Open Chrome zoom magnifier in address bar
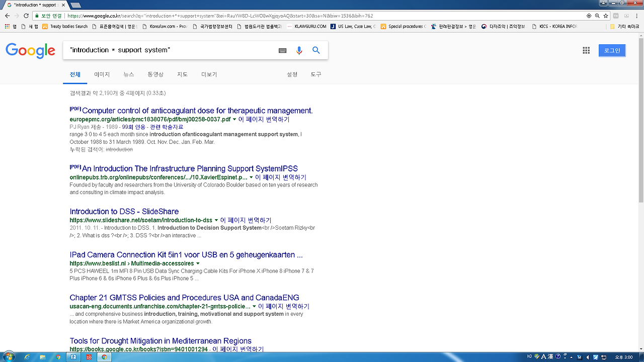 point(597,16)
